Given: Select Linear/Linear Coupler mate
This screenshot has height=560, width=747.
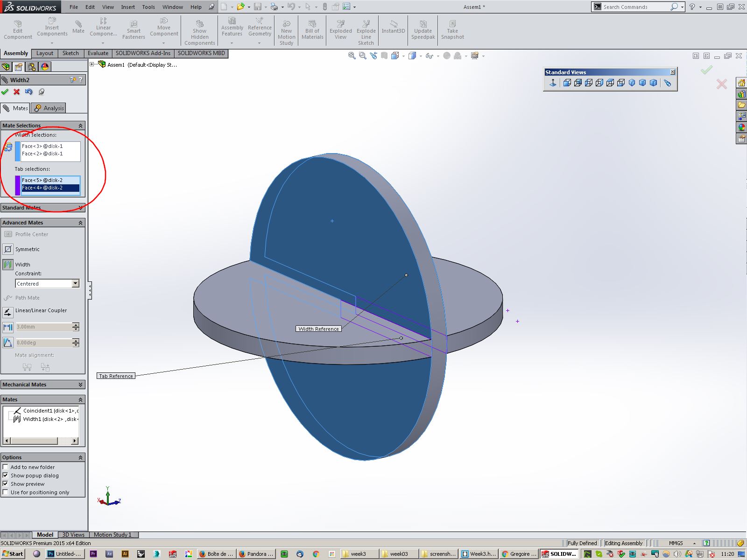Looking at the screenshot, I should [x=8, y=312].
